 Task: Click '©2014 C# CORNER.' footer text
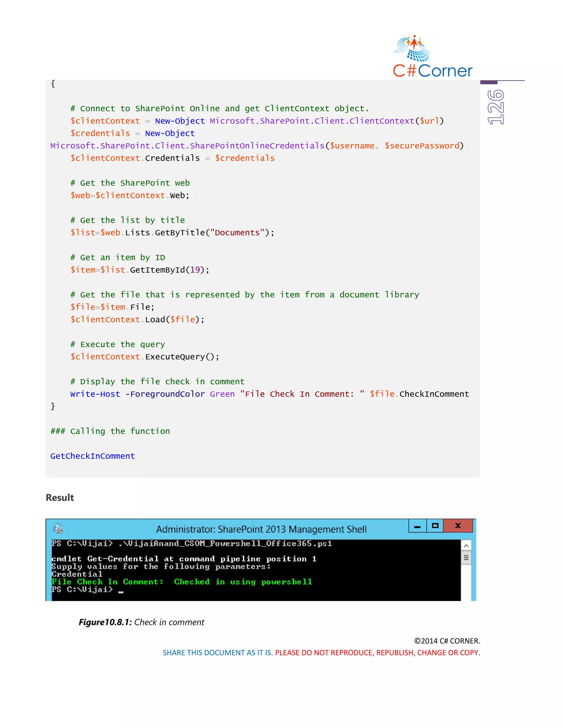click(447, 641)
